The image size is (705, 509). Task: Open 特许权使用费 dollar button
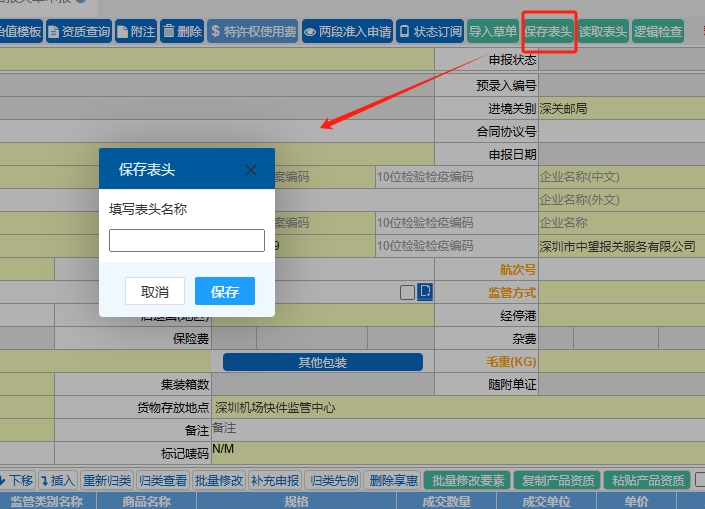tap(252, 32)
